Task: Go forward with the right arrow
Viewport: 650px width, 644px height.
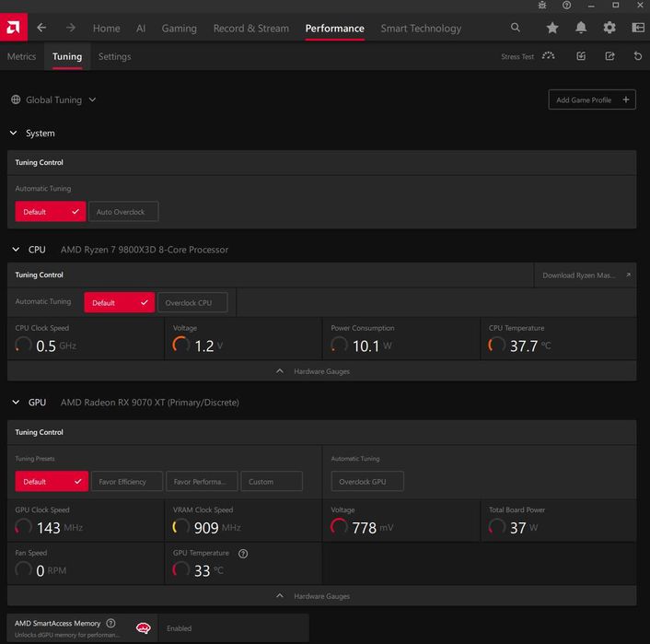Action: click(71, 28)
